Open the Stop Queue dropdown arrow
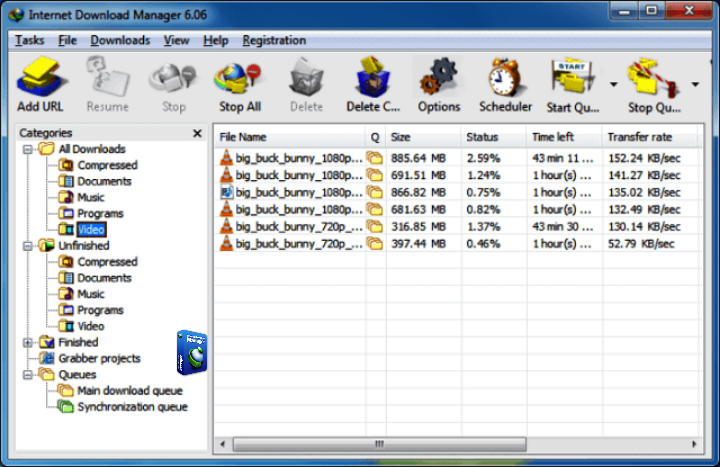The width and height of the screenshot is (720, 467). (x=695, y=84)
